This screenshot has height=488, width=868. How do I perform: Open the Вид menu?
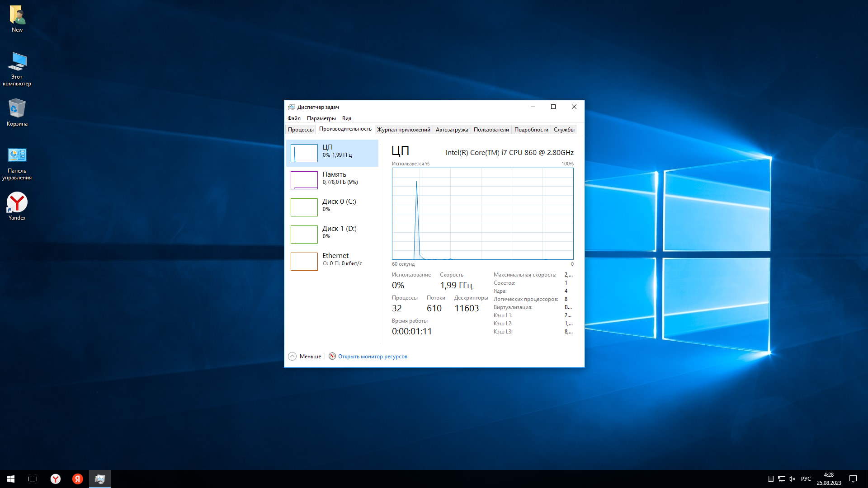tap(347, 118)
